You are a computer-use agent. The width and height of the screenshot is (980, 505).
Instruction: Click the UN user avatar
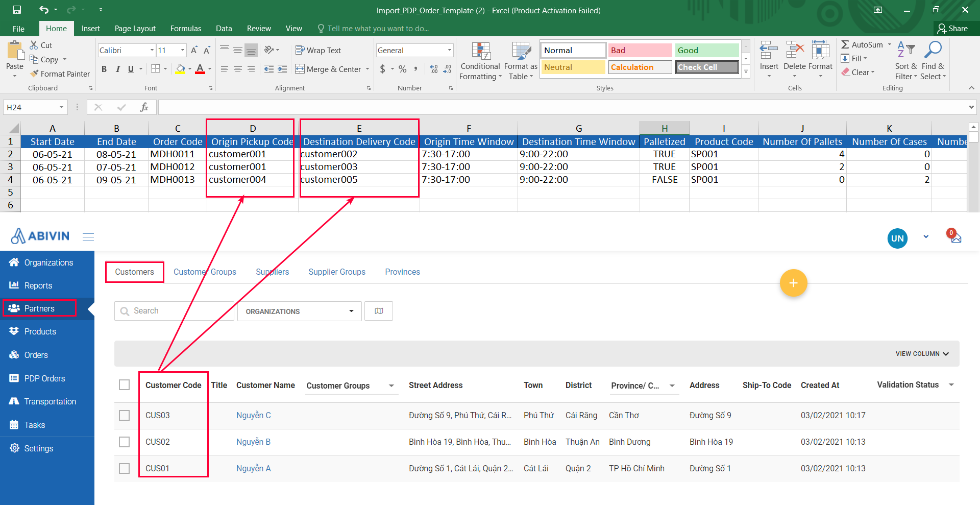(x=897, y=238)
